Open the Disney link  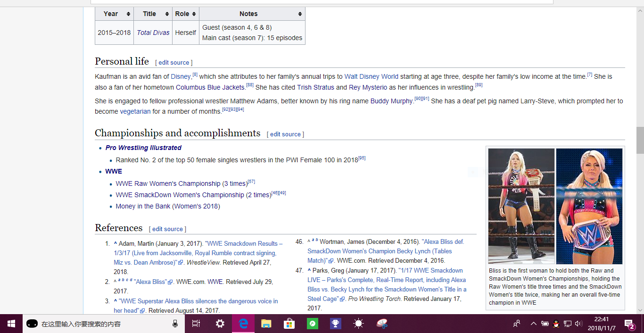(x=181, y=76)
